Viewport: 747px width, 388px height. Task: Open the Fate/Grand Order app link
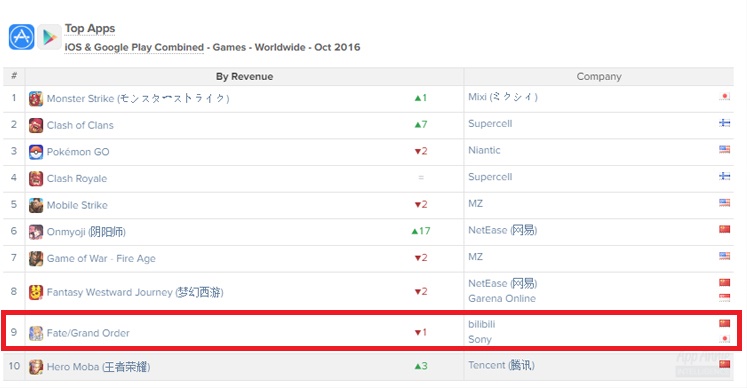(88, 333)
